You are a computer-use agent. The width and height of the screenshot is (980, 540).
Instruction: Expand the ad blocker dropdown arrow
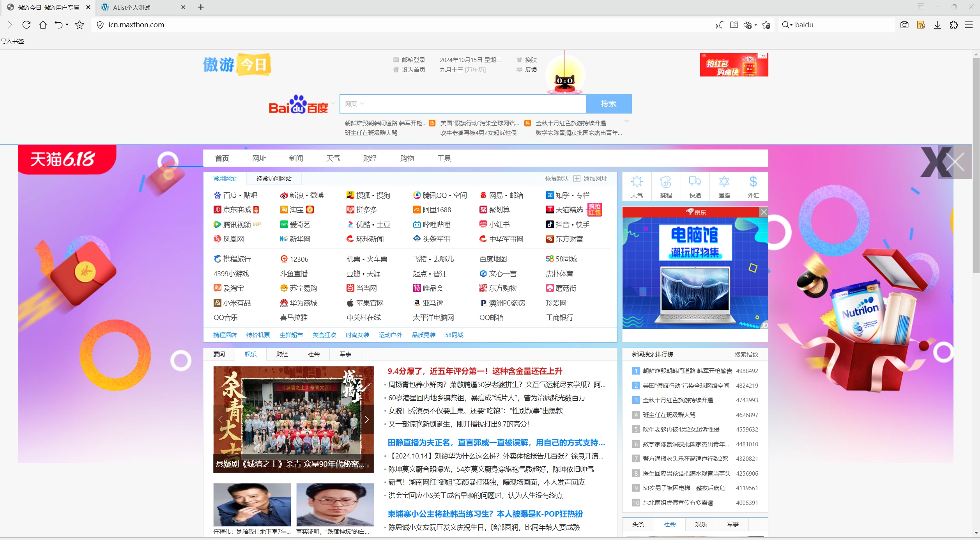point(756,25)
